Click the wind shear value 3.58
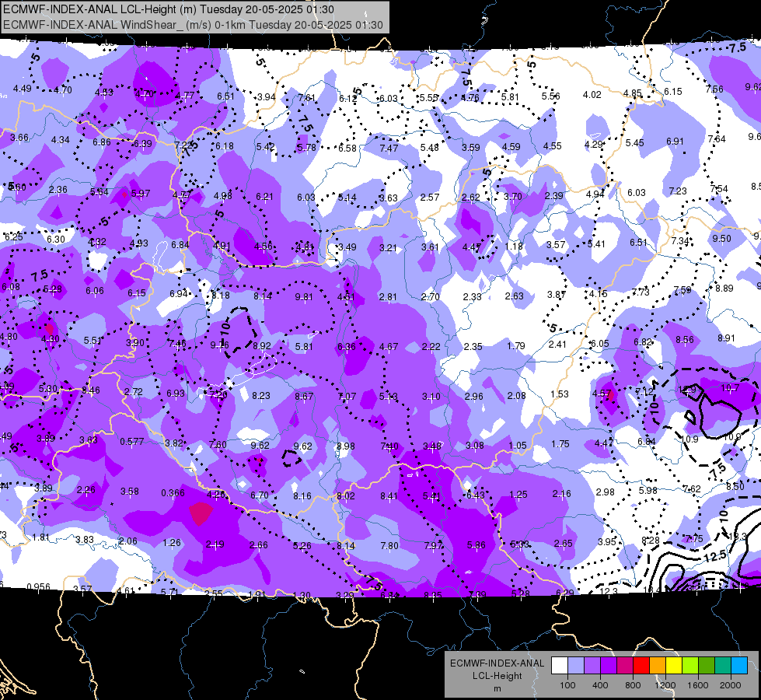 tap(130, 491)
